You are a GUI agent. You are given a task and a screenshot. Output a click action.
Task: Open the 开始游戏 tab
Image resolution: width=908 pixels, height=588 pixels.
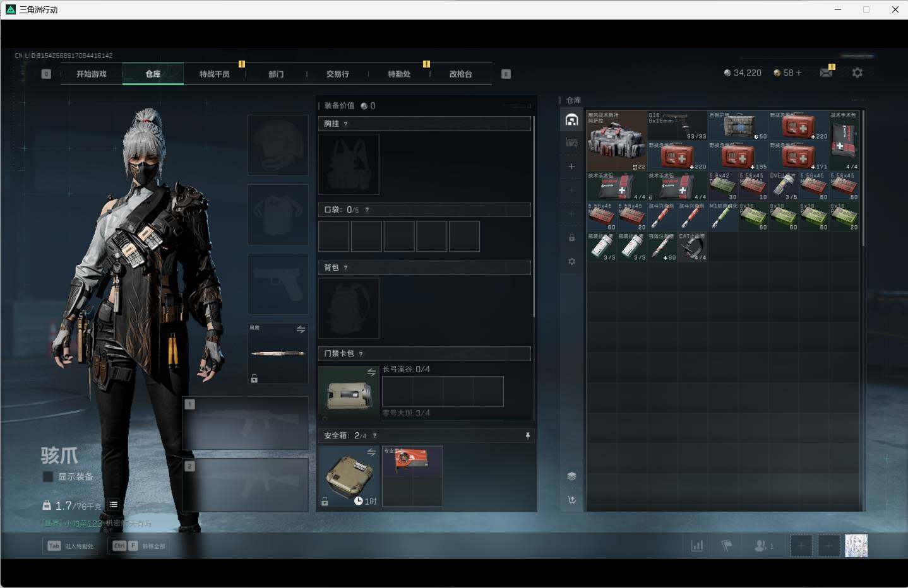point(92,74)
